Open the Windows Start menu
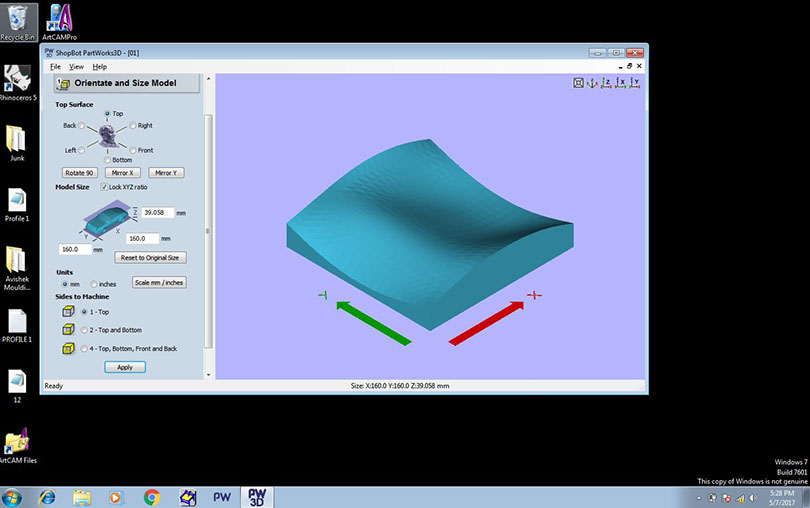 point(11,498)
